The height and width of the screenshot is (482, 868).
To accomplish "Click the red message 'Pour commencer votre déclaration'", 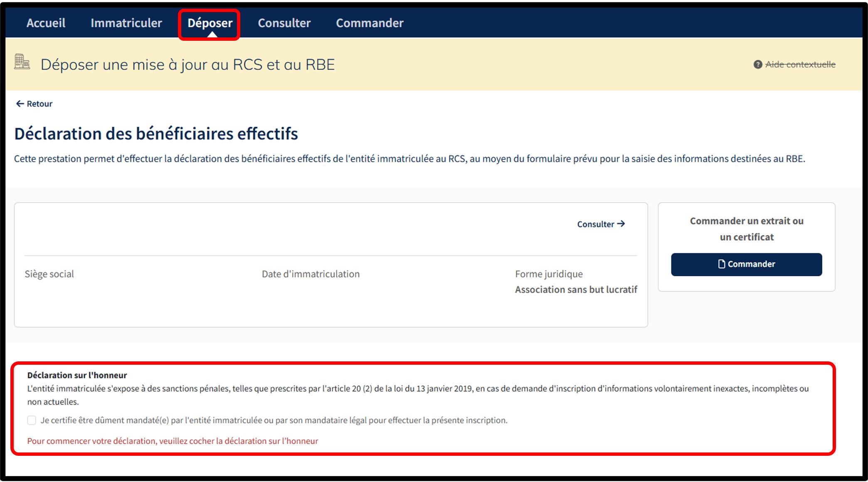I will coord(173,441).
